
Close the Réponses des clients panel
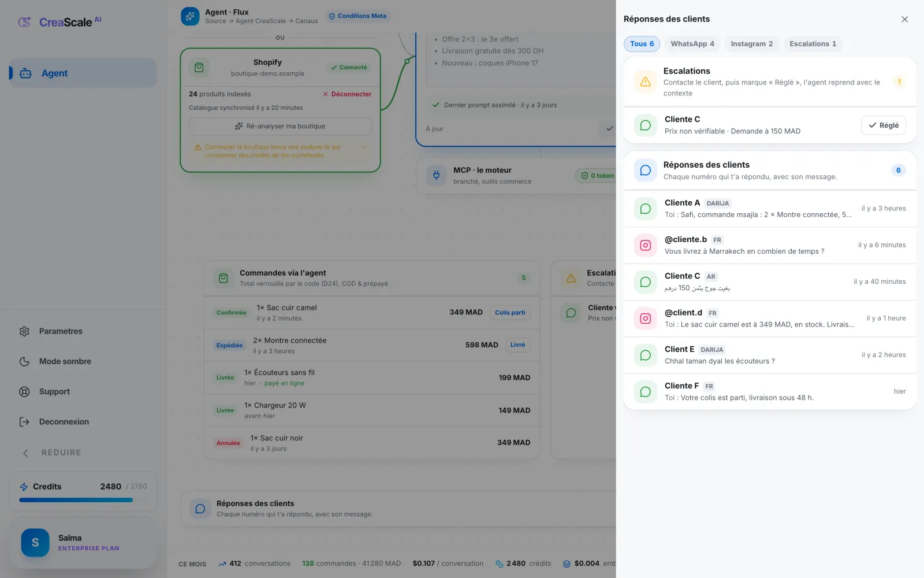(904, 19)
